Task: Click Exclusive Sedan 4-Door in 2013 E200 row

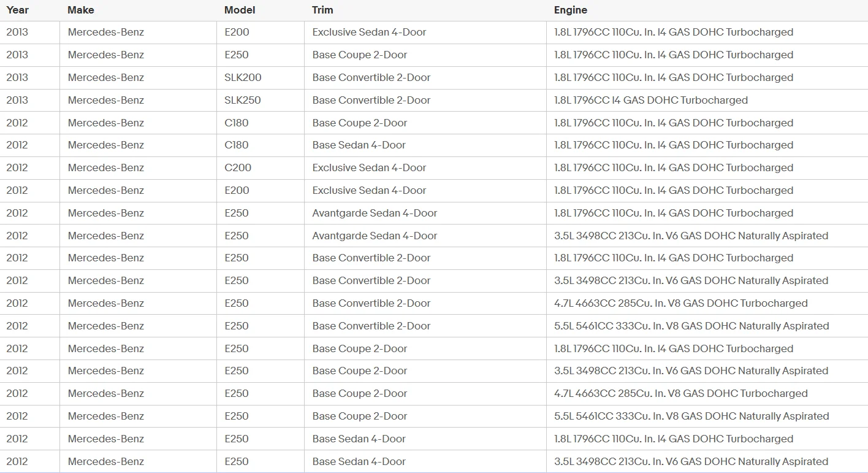Action: [x=369, y=32]
